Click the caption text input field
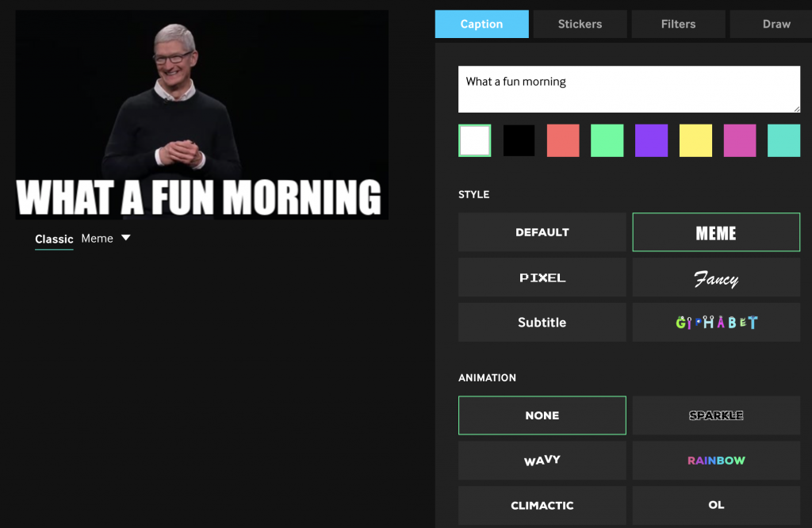Screen dimensions: 812x528 point(629,89)
